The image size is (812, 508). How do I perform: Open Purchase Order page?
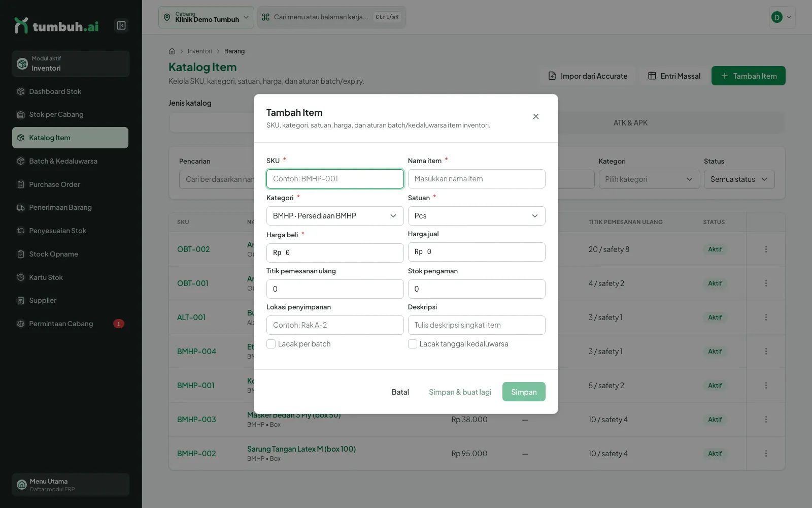[70, 184]
